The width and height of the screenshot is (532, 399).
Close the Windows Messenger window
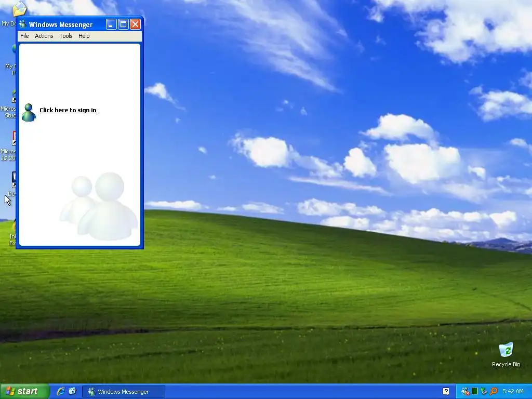(135, 24)
